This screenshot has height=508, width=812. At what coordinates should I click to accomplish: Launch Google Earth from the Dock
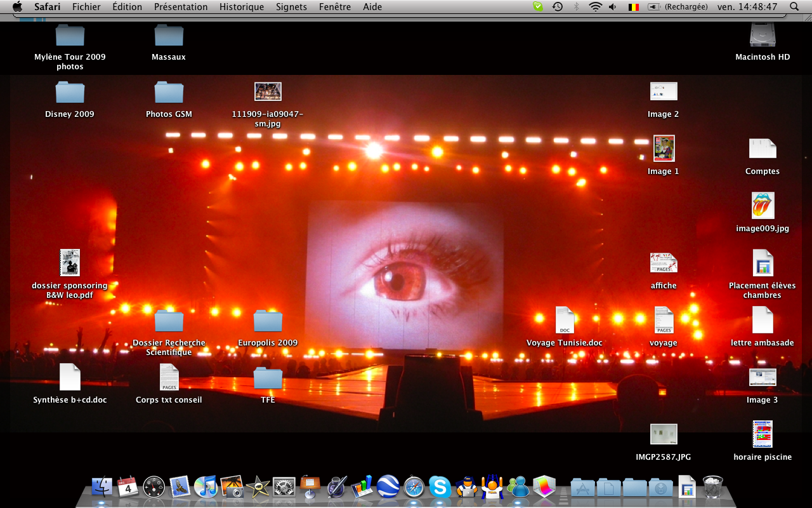point(388,487)
